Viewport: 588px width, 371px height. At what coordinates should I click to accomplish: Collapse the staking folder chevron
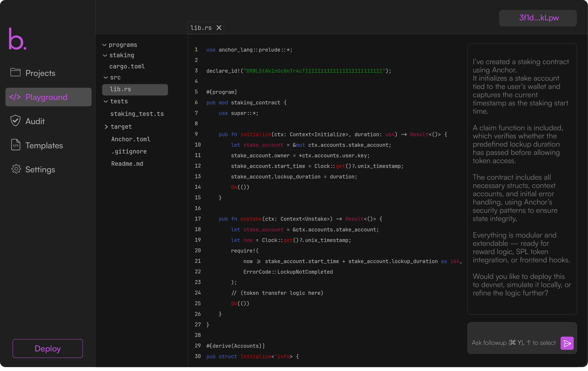click(105, 55)
